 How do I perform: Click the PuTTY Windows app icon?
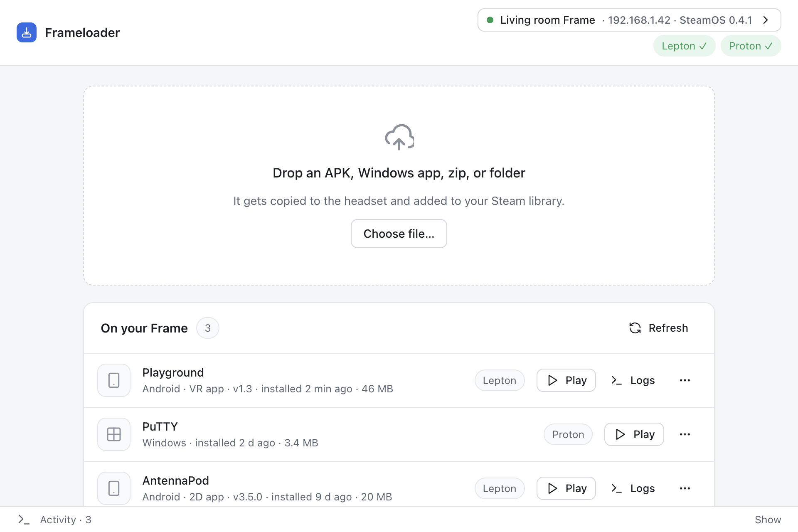coord(114,434)
